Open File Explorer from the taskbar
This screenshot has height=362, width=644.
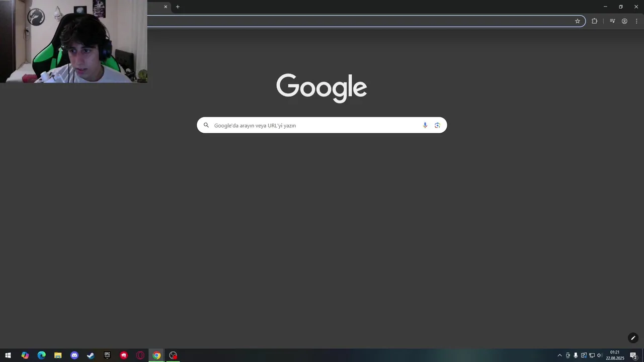(x=58, y=355)
